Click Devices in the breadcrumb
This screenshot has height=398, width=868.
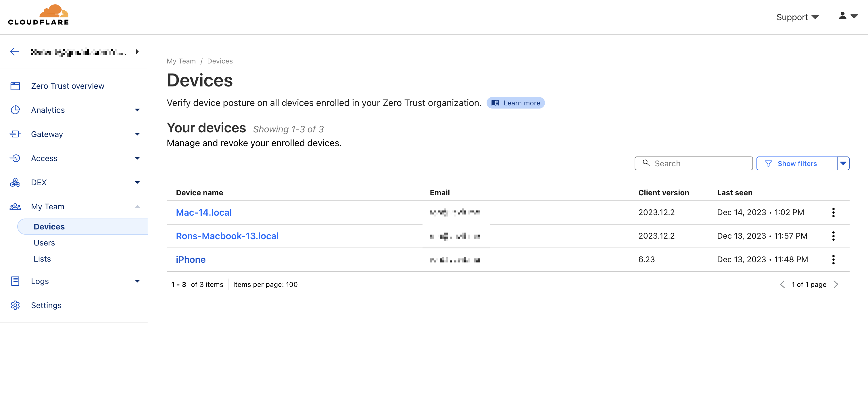[220, 61]
